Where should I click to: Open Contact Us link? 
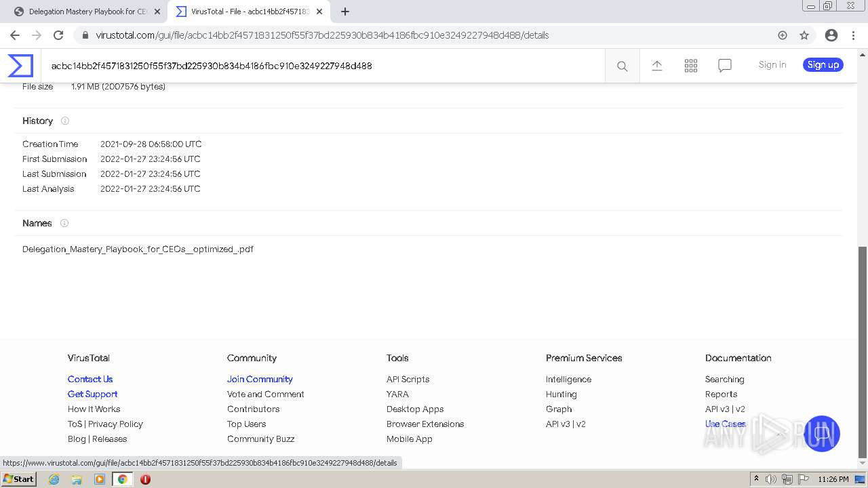[x=90, y=380]
